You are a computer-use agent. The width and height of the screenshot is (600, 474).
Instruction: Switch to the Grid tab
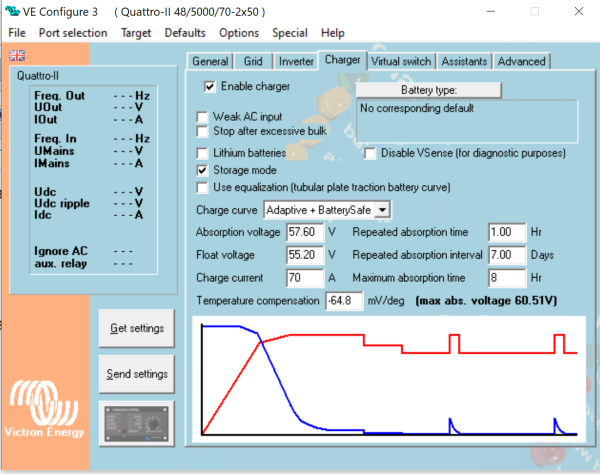click(253, 61)
